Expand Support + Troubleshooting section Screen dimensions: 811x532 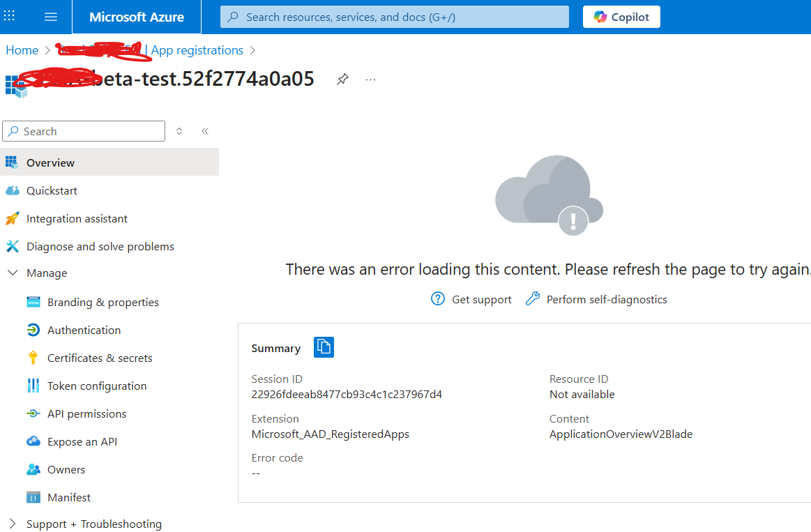[13, 524]
